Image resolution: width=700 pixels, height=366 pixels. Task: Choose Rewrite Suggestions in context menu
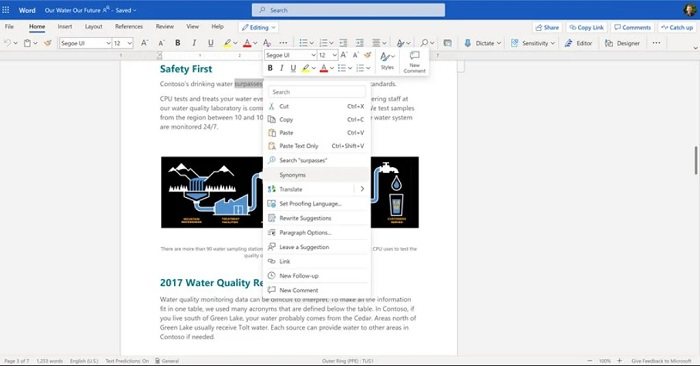click(317, 218)
